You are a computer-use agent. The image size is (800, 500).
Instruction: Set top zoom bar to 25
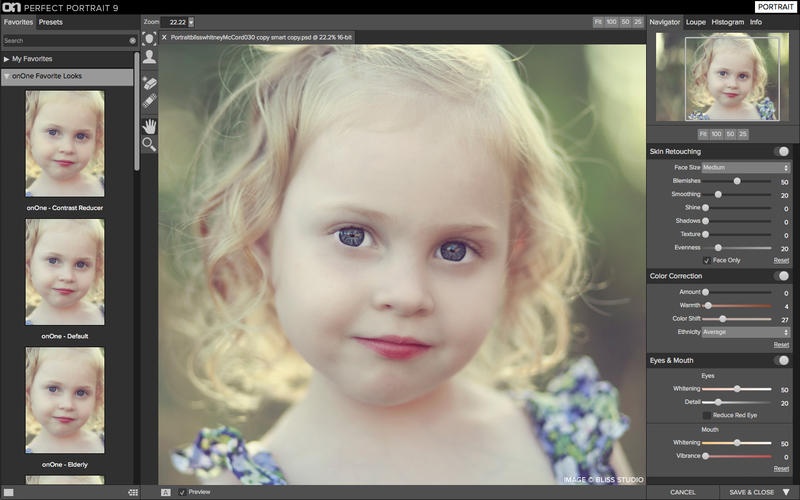pyautogui.click(x=638, y=22)
